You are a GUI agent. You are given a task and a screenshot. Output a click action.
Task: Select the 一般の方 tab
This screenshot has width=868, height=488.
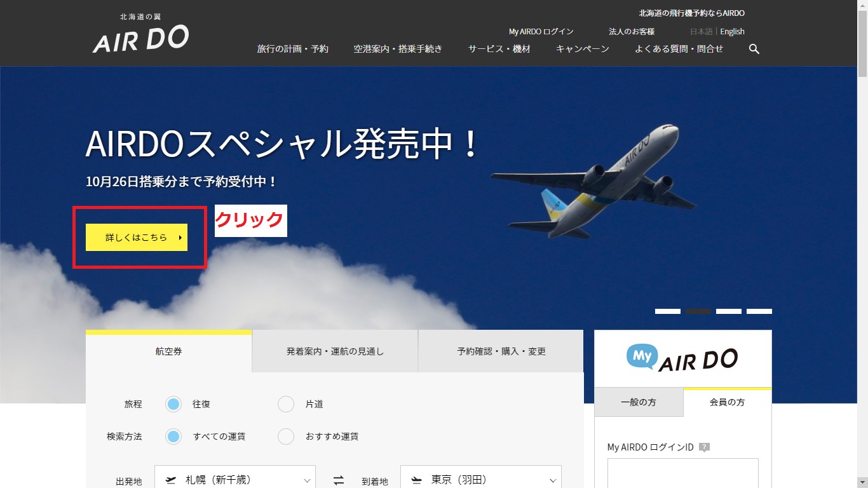(639, 403)
